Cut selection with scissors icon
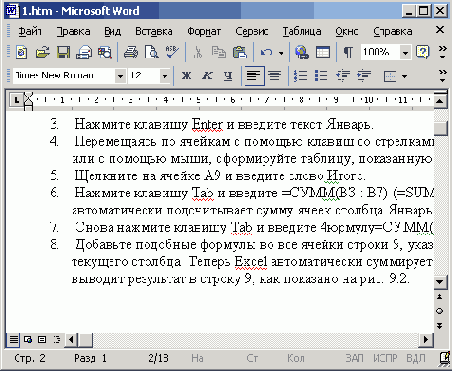Image resolution: width=452 pixels, height=371 pixels. (198, 52)
